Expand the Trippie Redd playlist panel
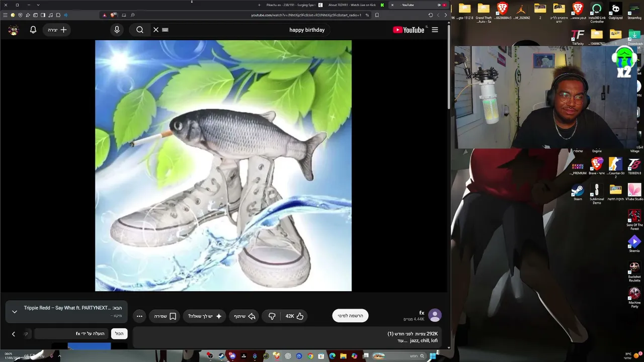 (x=15, y=312)
